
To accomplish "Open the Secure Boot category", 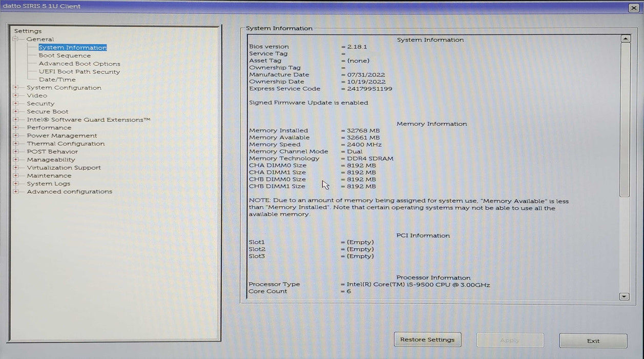I will 47,112.
